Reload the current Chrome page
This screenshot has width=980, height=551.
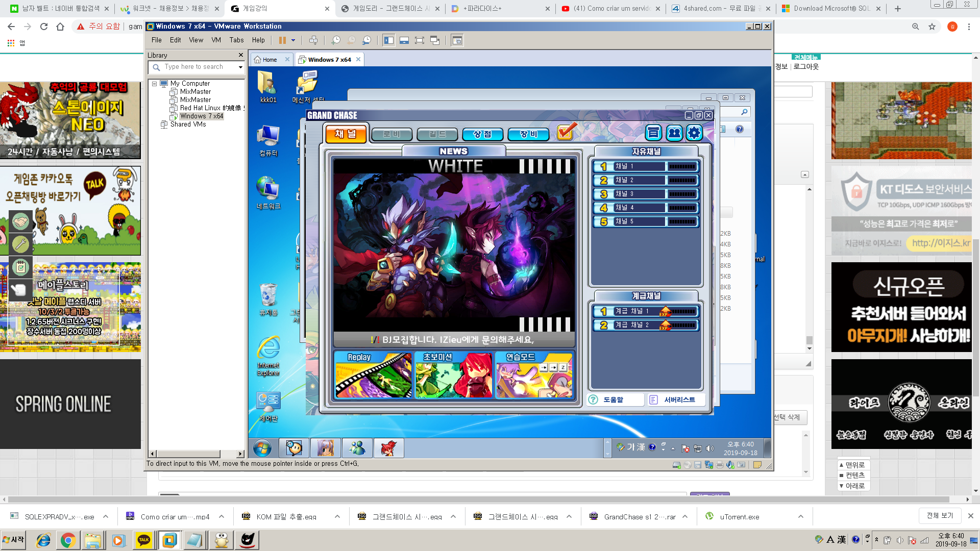tap(44, 27)
